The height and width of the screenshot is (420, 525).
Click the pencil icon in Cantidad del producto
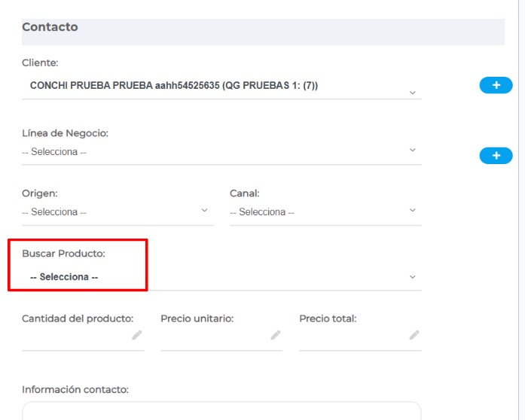tap(136, 335)
